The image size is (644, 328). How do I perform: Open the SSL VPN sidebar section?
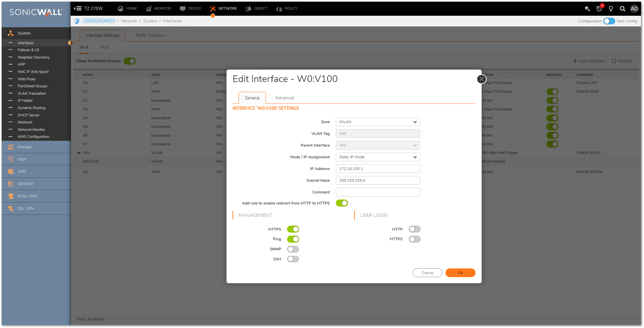pos(26,209)
